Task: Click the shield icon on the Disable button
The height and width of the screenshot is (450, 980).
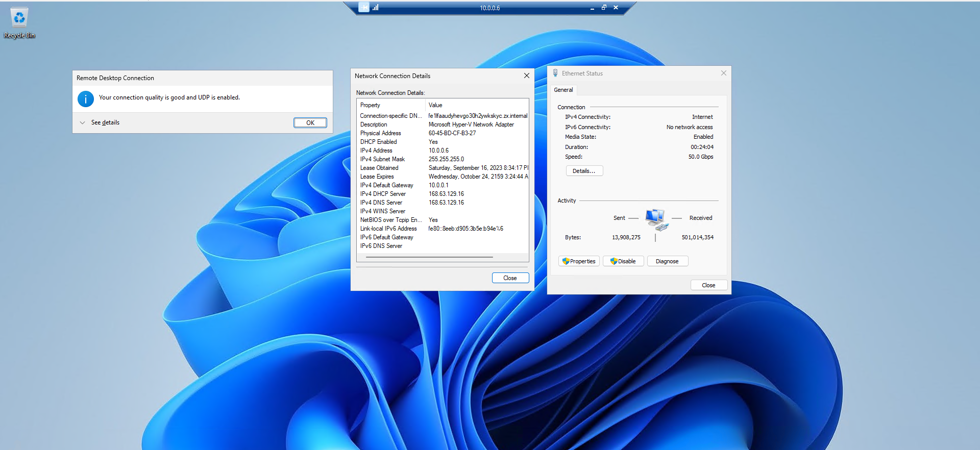Action: tap(614, 261)
